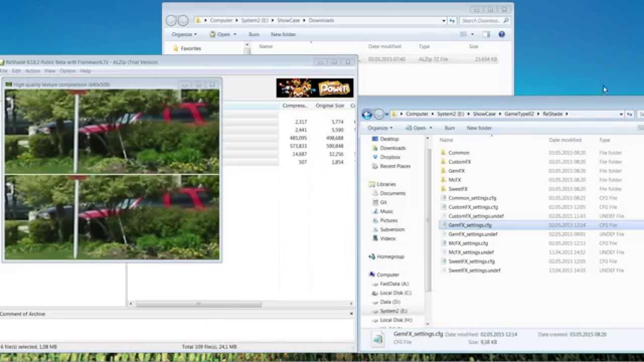Close Comment of Archive panel
The image size is (644, 362).
(x=352, y=314)
